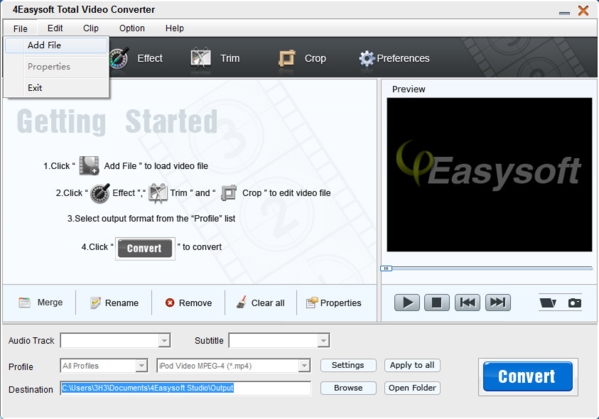Click the Effect toolbar icon

(x=119, y=58)
